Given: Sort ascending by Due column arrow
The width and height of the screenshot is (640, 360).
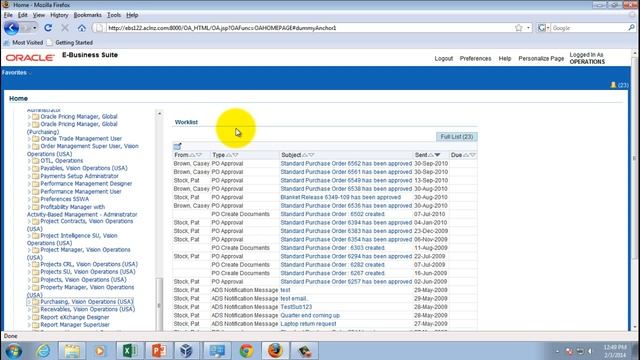Looking at the screenshot, I should point(466,155).
